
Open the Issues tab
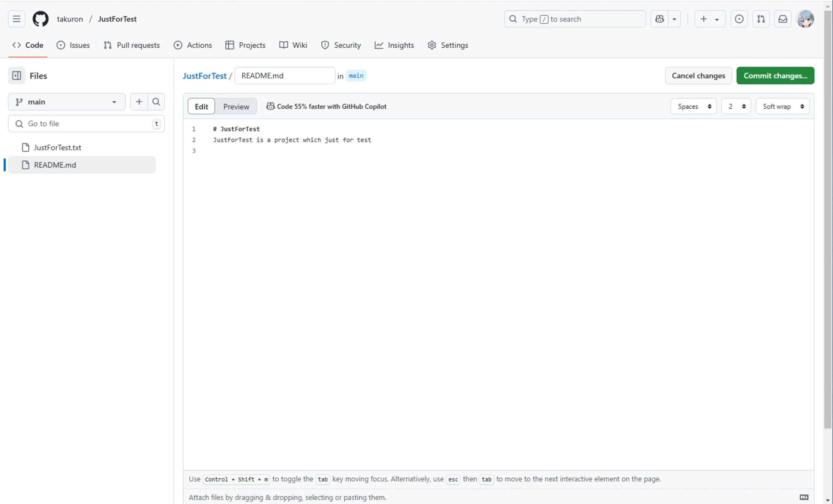click(73, 45)
